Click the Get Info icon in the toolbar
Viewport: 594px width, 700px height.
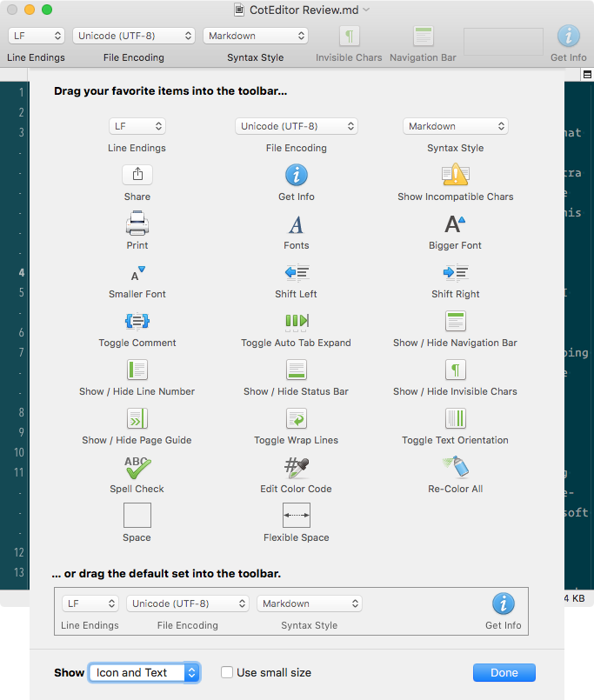[x=569, y=37]
